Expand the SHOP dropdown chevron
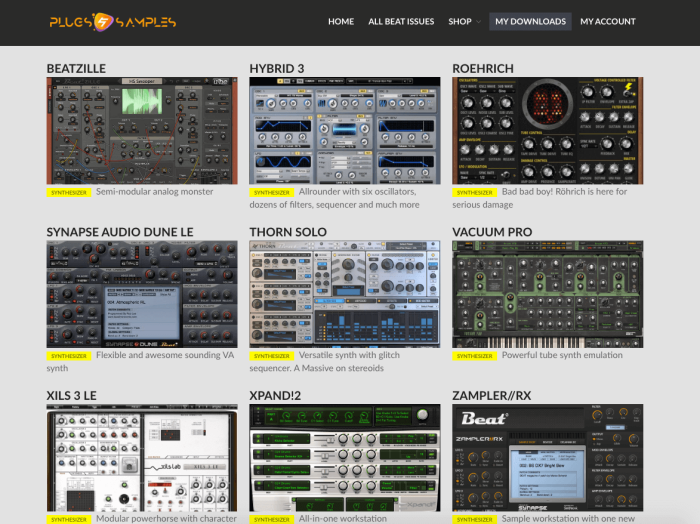The image size is (700, 524). coord(479,22)
